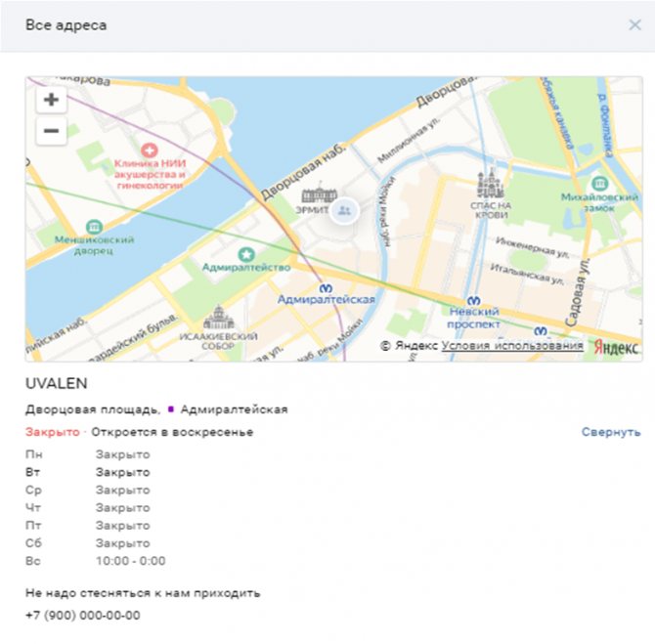The width and height of the screenshot is (655, 644).
Task: Zoom in on the map
Action: (51, 100)
